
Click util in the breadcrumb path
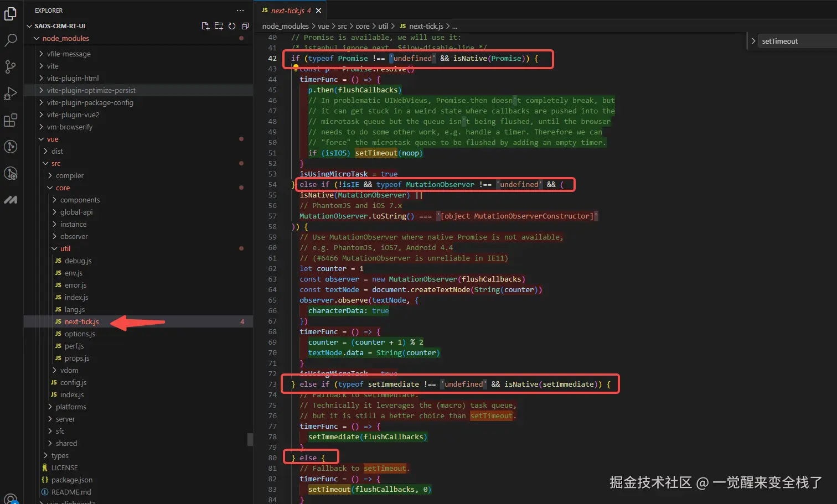coord(383,26)
